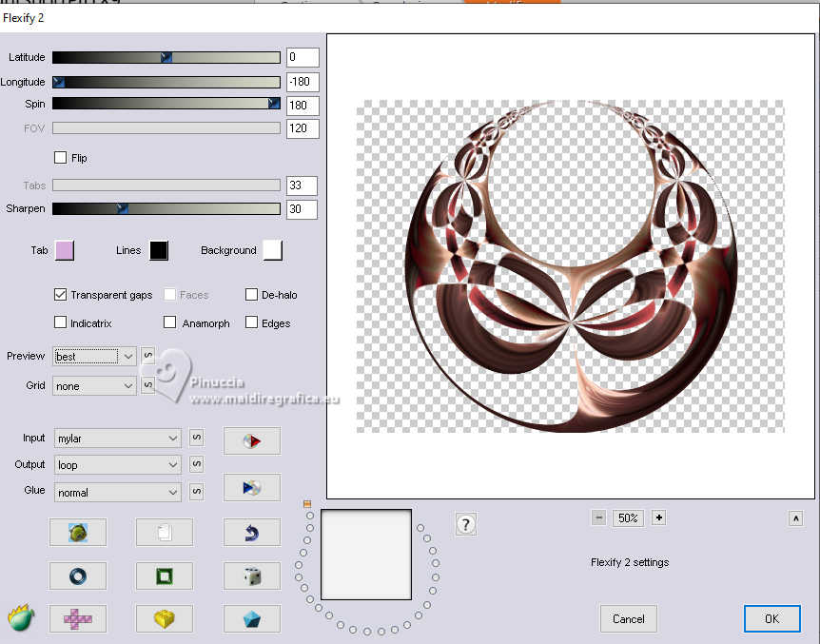Uncheck Transparent gaps
Image resolution: width=820 pixels, height=644 pixels.
(61, 295)
